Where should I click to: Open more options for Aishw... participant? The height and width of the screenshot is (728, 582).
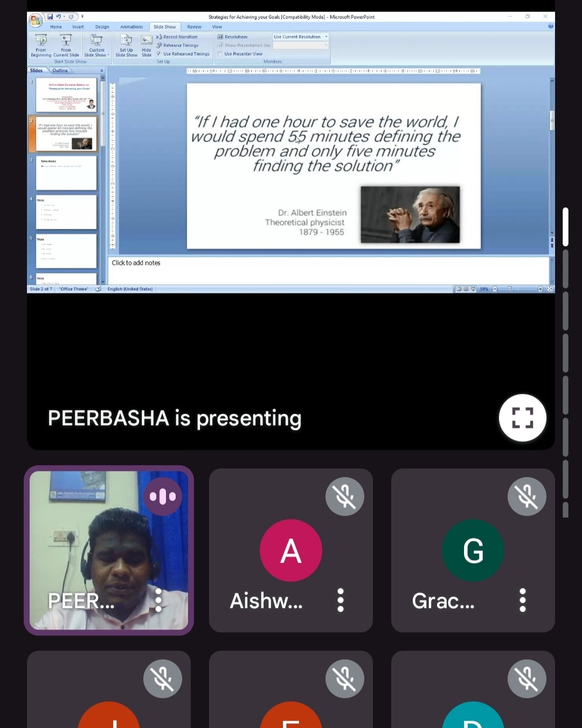[x=341, y=600]
